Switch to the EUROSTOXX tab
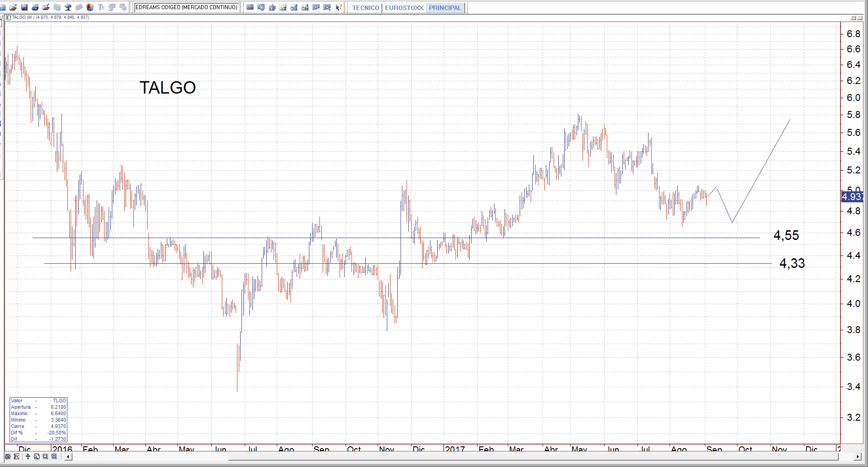868x467 pixels. pos(404,8)
